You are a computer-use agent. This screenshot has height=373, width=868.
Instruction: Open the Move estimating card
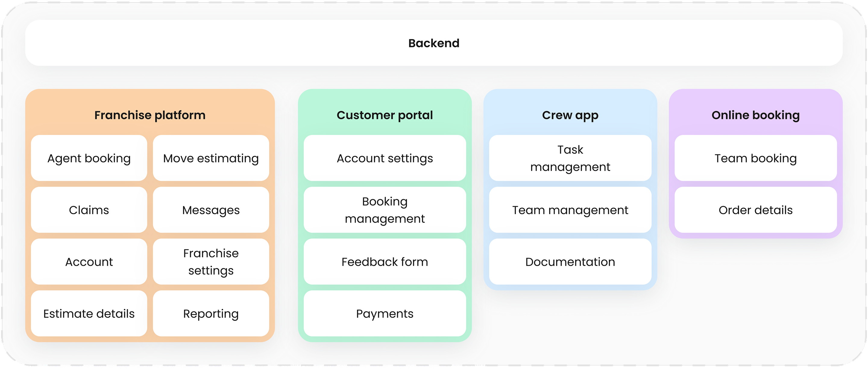tap(211, 158)
